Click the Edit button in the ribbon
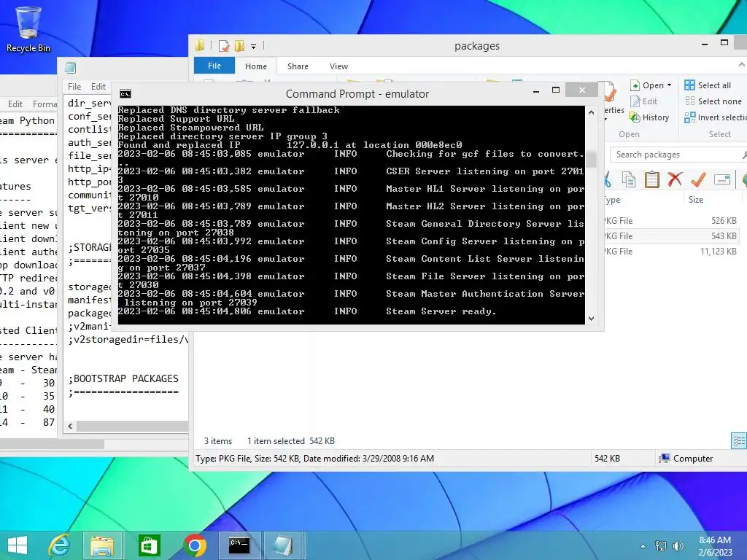The image size is (747, 560). (643, 101)
